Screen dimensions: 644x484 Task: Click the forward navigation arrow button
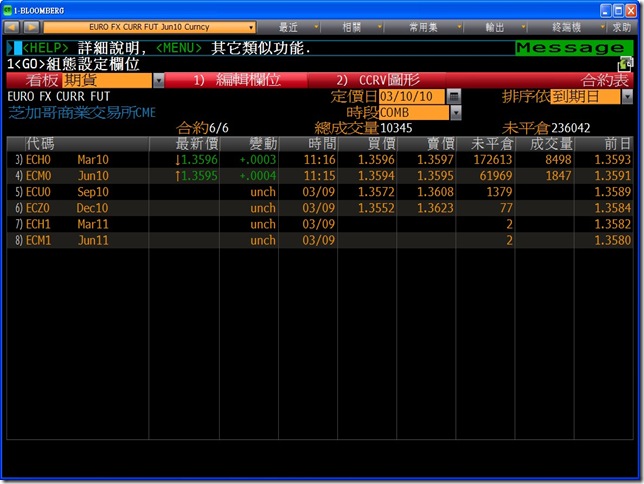click(x=32, y=28)
